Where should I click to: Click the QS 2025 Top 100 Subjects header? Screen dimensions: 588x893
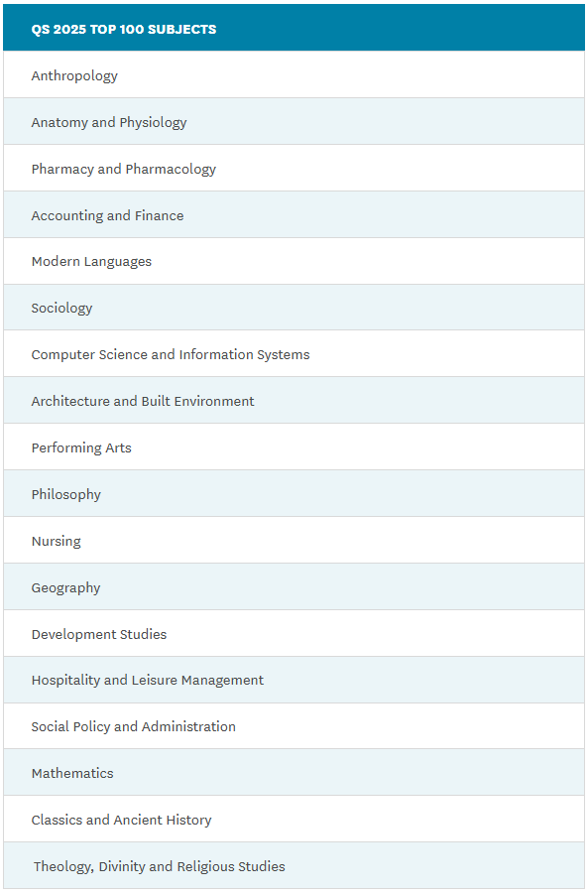point(294,28)
